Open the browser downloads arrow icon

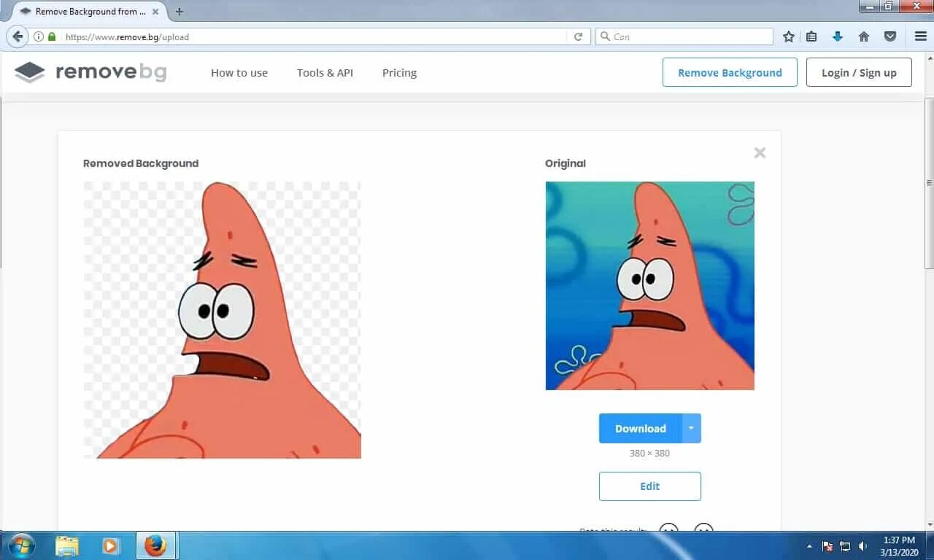pos(838,36)
